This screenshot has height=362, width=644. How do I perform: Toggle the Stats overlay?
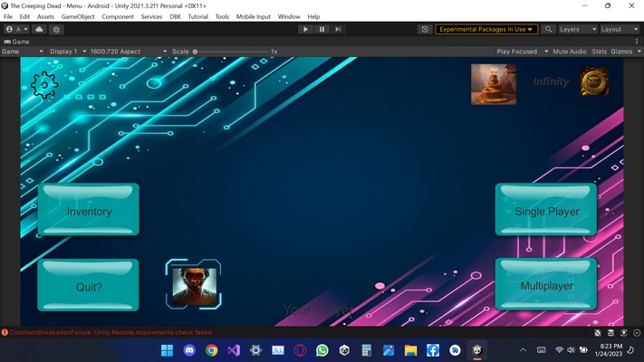click(599, 52)
